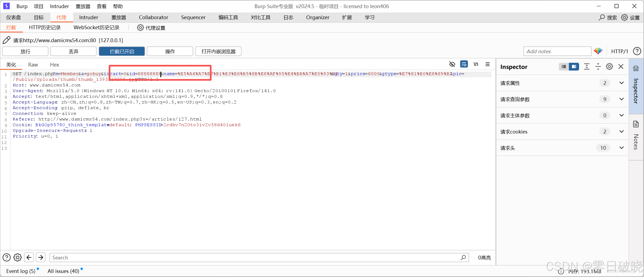Switch to the 仪表盘 tab
The image size is (644, 277).
[x=14, y=18]
